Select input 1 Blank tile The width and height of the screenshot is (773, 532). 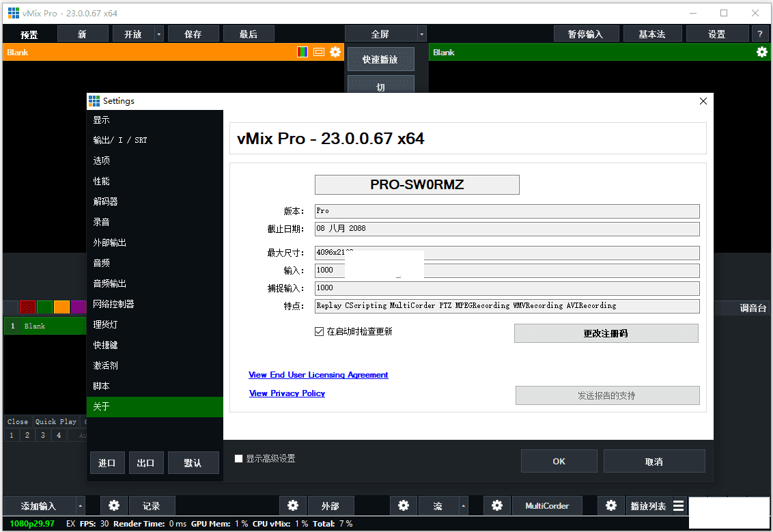pos(45,326)
